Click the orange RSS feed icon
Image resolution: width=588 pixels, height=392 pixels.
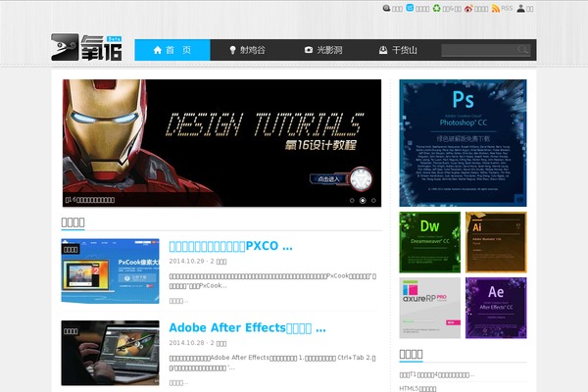click(496, 8)
